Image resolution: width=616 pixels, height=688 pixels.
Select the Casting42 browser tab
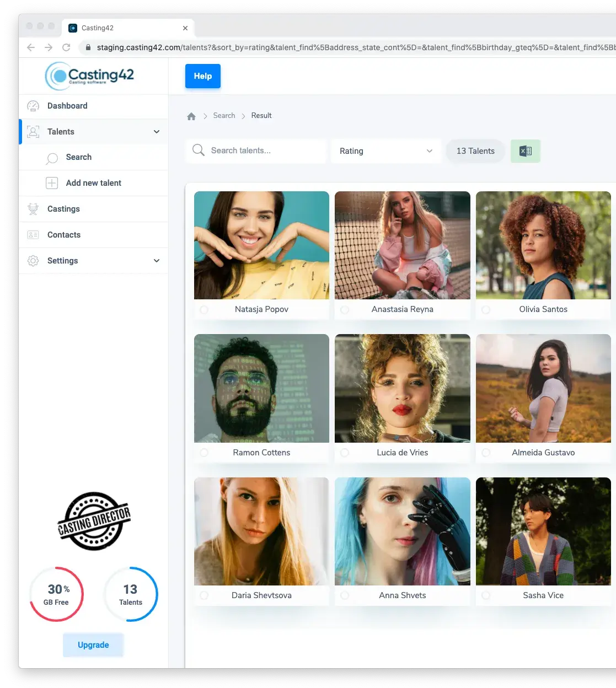(127, 28)
